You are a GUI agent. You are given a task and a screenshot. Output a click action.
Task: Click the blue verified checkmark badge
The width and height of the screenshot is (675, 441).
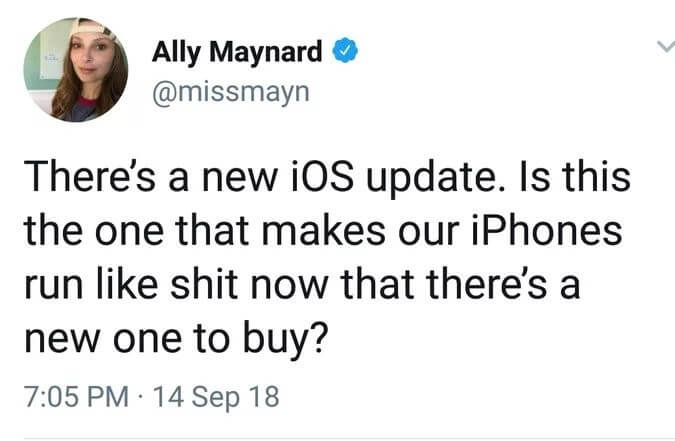click(345, 50)
